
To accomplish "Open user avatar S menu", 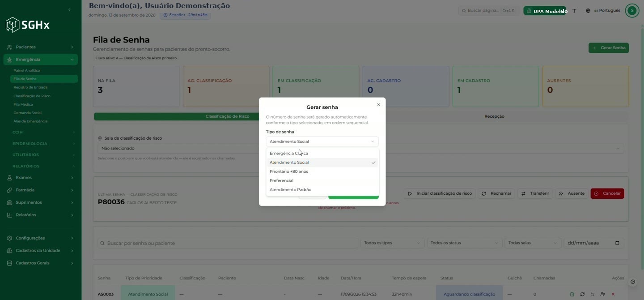I will (632, 11).
